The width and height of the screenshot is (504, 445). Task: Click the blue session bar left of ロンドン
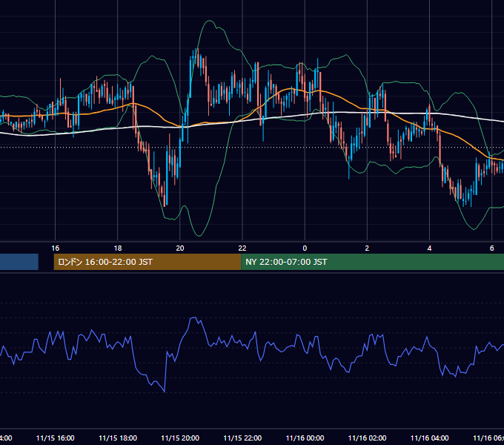19,262
